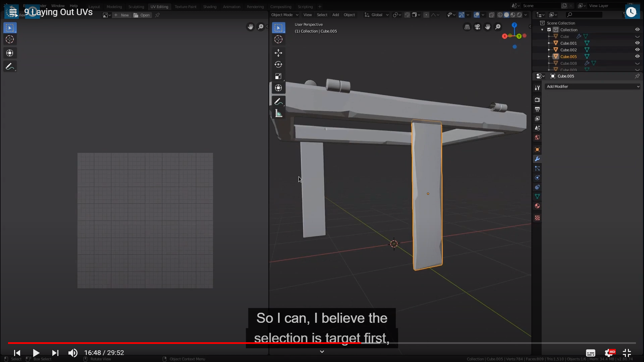The image size is (644, 362).
Task: Select the Scale tool in viewport toolbar
Action: pyautogui.click(x=278, y=76)
